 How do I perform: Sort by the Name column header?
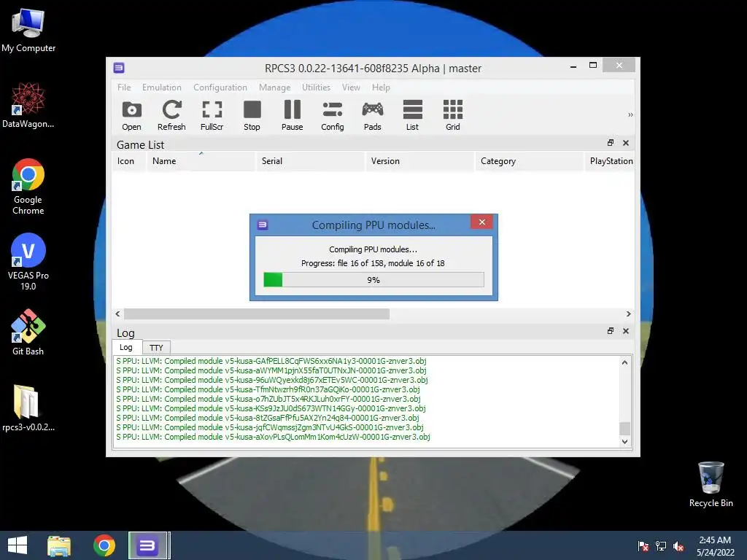(201, 161)
